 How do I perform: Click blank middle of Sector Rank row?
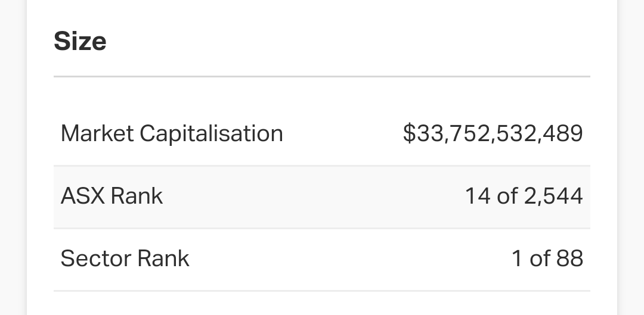tap(349, 259)
